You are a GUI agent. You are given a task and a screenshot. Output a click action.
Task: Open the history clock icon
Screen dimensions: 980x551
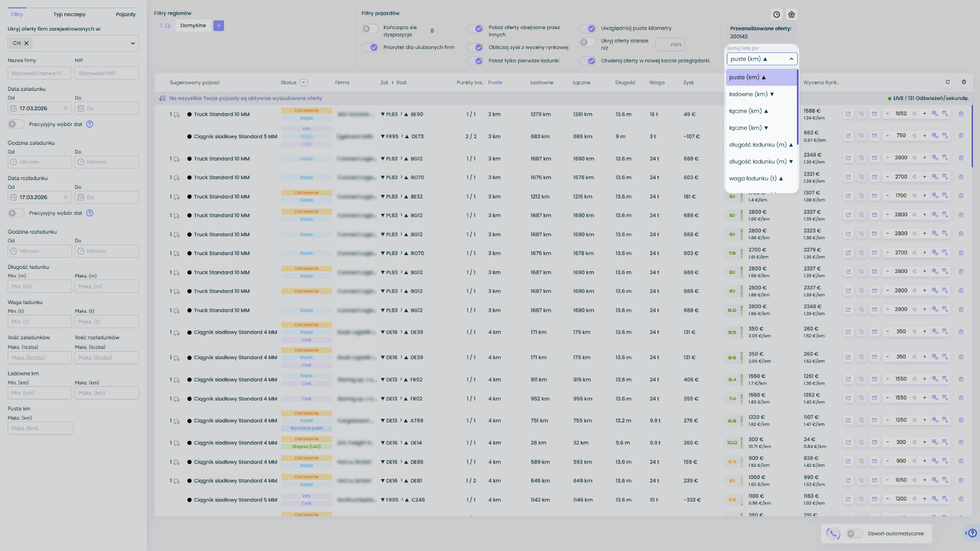[x=776, y=15]
